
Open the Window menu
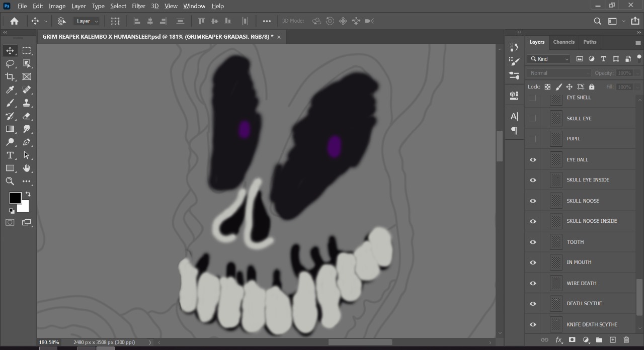(x=194, y=6)
